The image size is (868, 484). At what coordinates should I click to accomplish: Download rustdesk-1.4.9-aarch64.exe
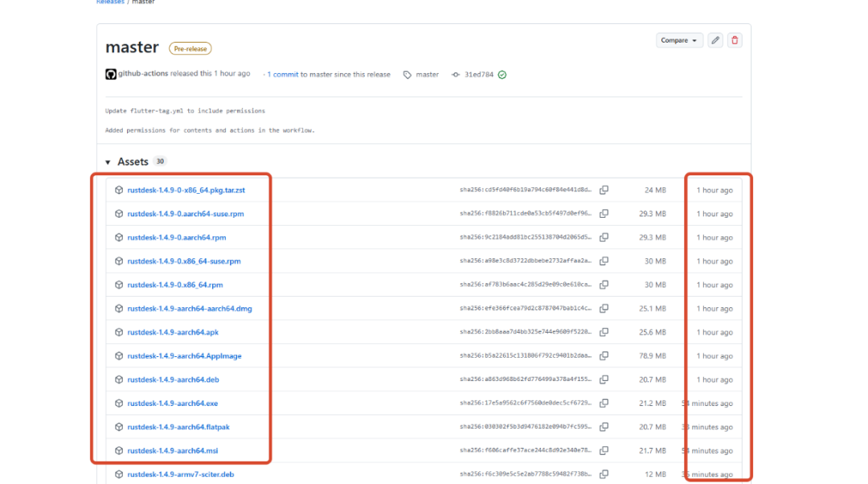pyautogui.click(x=173, y=404)
